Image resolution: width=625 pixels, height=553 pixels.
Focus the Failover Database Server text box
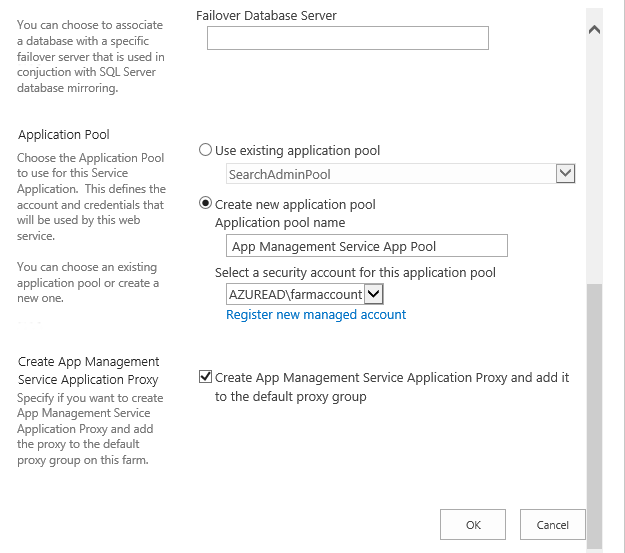pos(348,38)
